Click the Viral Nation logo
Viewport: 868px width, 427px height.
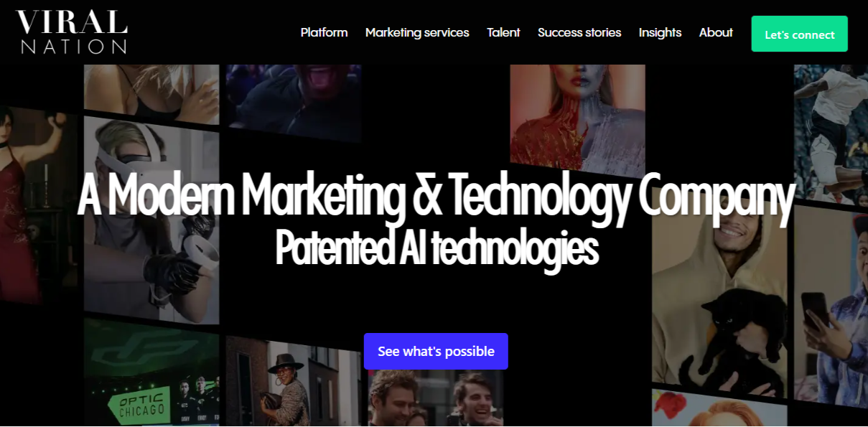click(72, 32)
